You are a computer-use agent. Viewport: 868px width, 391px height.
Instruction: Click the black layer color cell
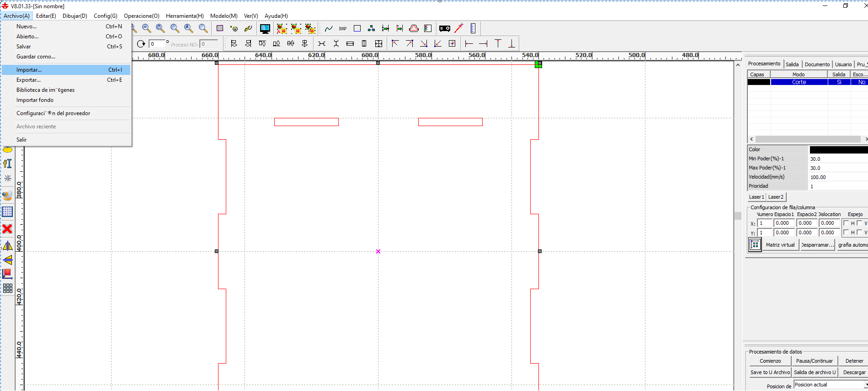point(759,82)
